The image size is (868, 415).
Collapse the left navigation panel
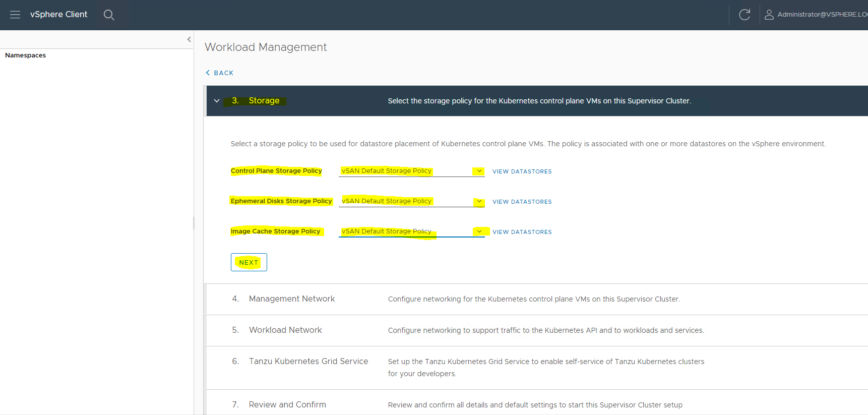tap(189, 39)
